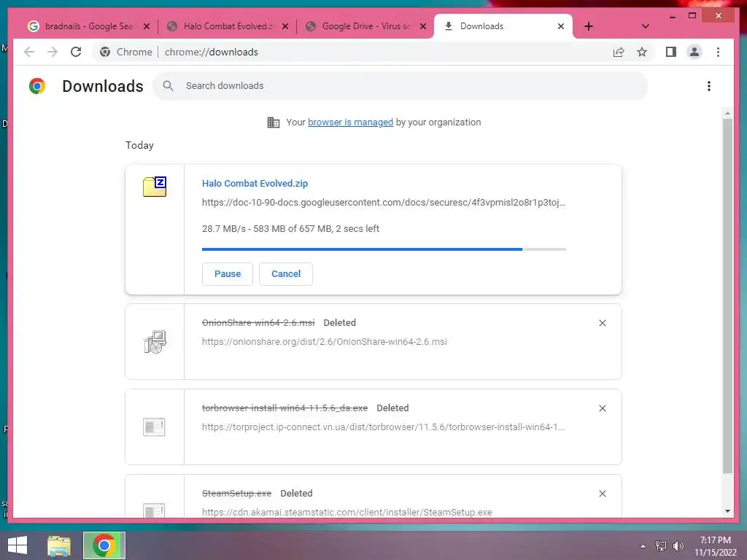Image resolution: width=747 pixels, height=560 pixels.
Task: Open the 'browser is managed' link
Action: pos(350,122)
